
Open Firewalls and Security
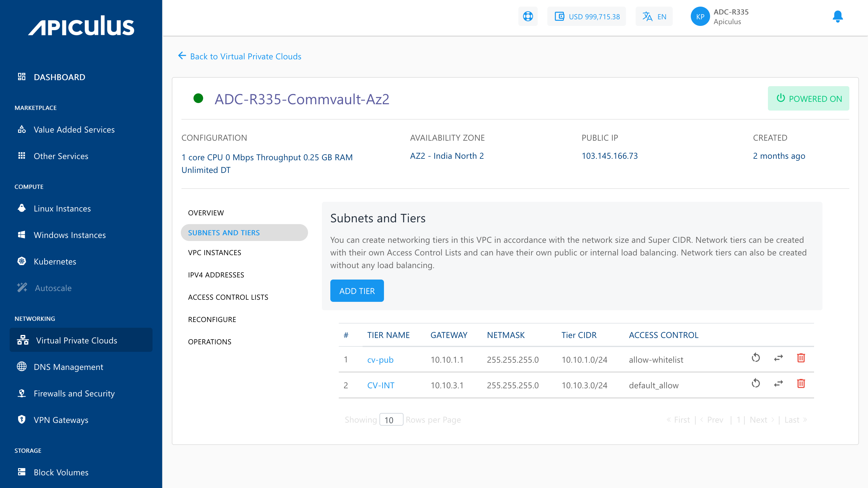pos(74,393)
